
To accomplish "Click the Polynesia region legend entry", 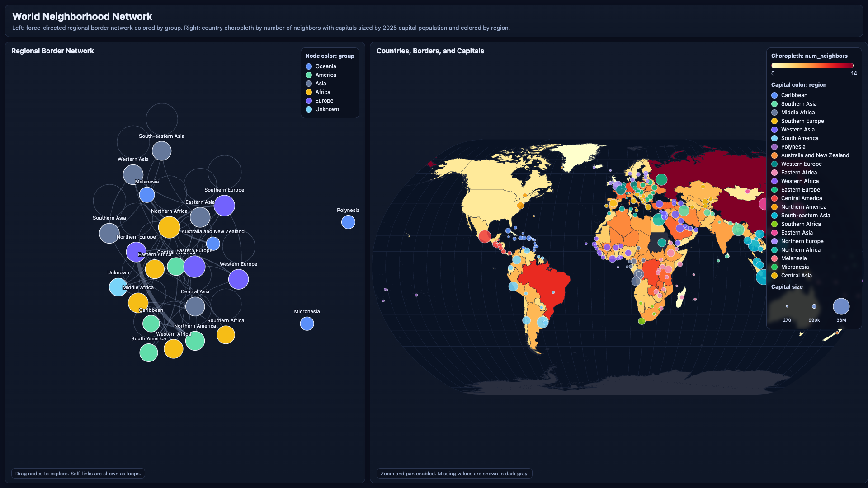I will (x=788, y=147).
